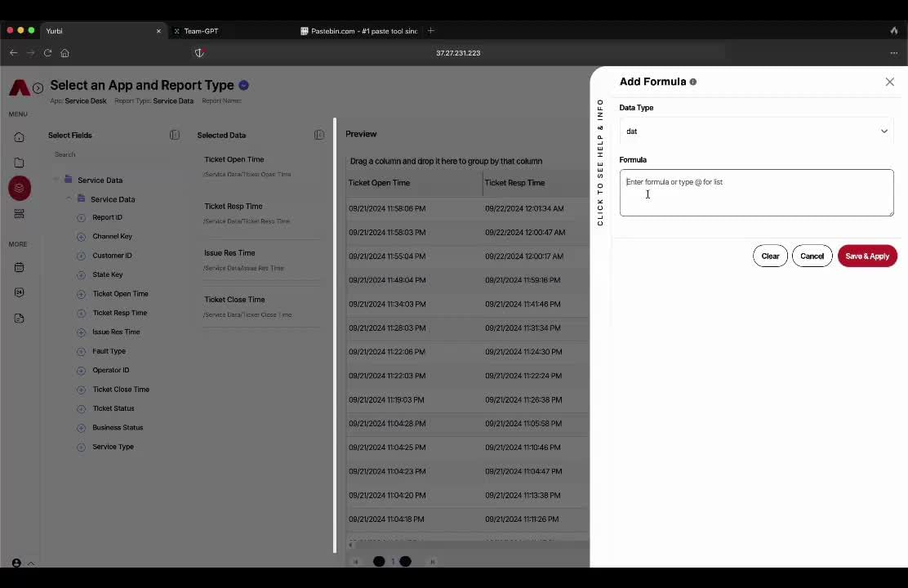Click the user profile icon at the bottom left

(x=16, y=563)
